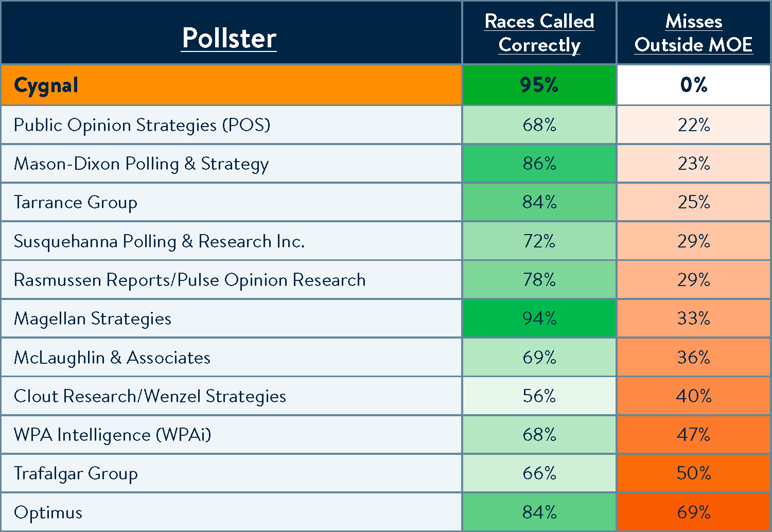Click Mason-Dixon Polling & Strategy name
The width and height of the screenshot is (772, 532).
[x=142, y=164]
